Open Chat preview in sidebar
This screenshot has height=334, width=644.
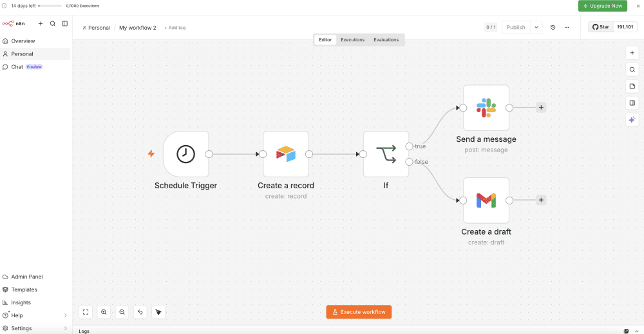point(35,66)
